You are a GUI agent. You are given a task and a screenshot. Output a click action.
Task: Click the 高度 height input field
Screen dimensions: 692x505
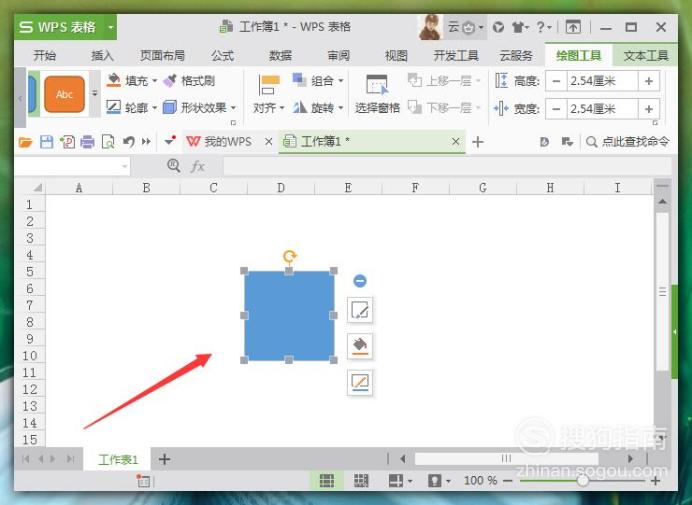tap(602, 81)
